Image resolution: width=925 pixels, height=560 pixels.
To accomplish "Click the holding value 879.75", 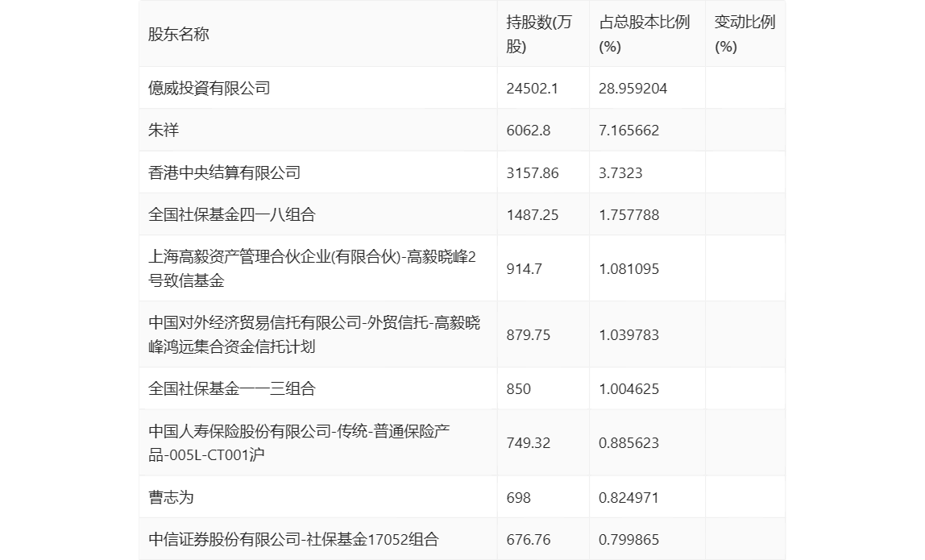I will click(529, 335).
